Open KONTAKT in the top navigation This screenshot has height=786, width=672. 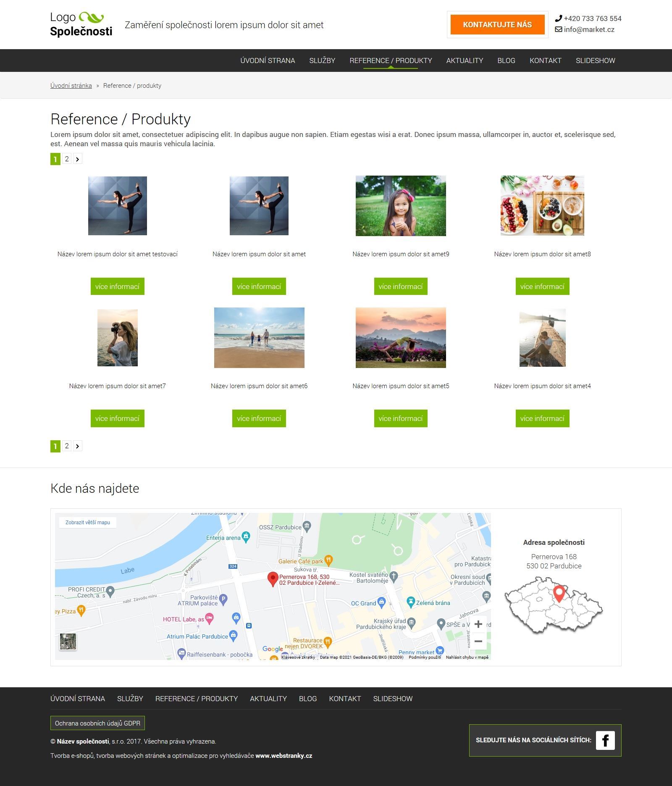[545, 60]
